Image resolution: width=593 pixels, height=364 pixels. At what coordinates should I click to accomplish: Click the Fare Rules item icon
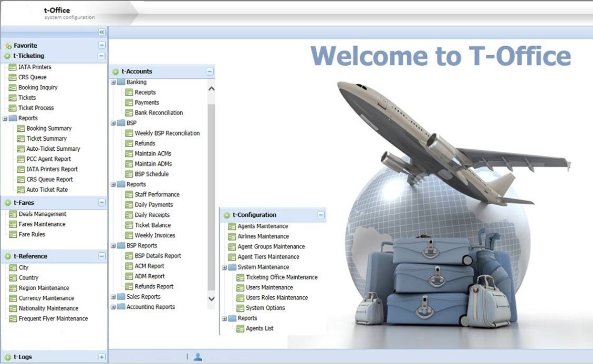coord(13,235)
